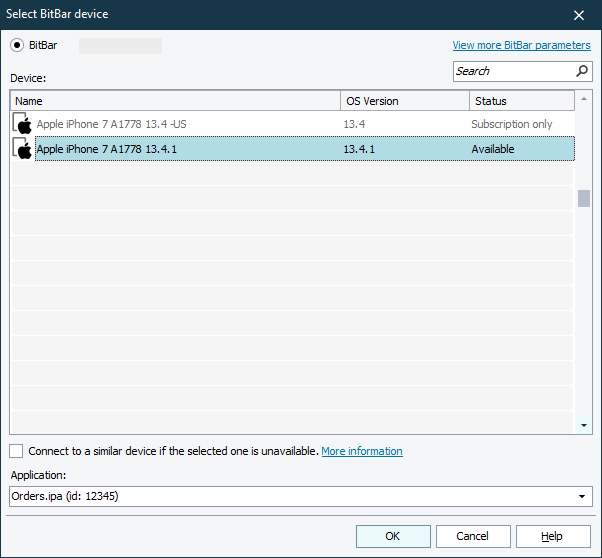Select the Apple iPhone 7 A1778 13.4 -US row
The height and width of the screenshot is (558, 602).
pos(180,124)
